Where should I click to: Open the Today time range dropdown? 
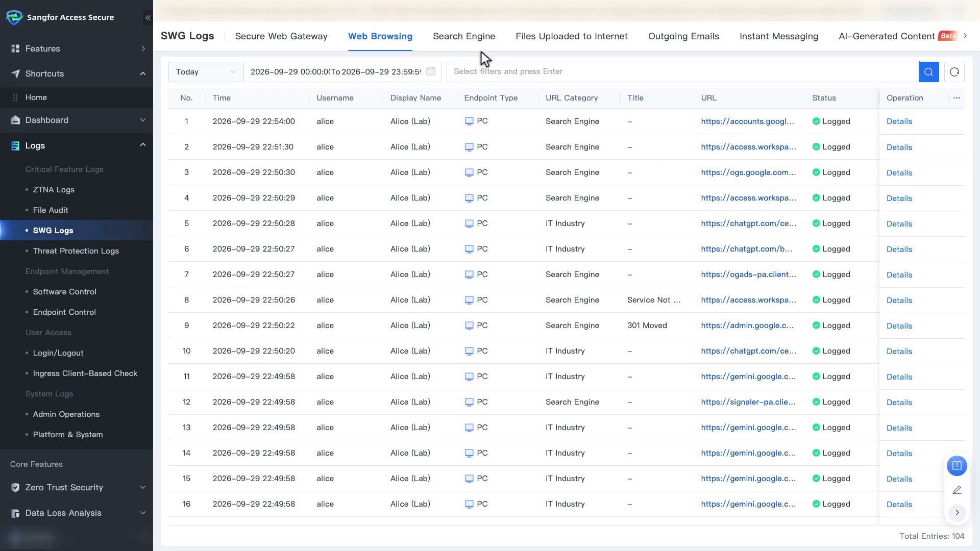point(206,72)
